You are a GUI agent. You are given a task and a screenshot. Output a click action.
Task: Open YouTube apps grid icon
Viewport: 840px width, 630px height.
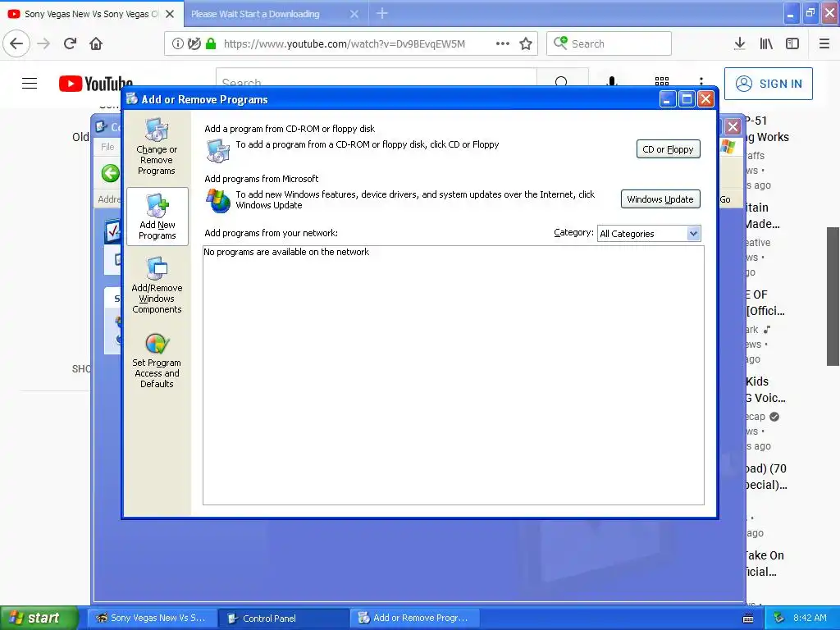(662, 81)
